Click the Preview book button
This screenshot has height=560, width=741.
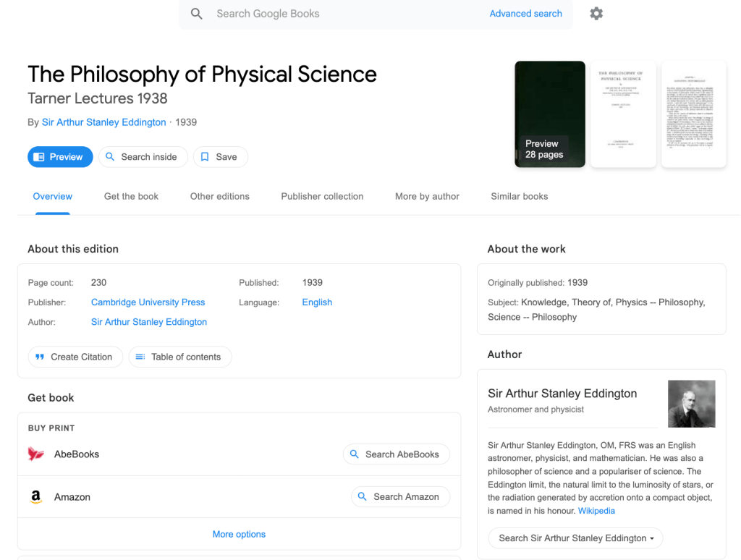pyautogui.click(x=60, y=157)
